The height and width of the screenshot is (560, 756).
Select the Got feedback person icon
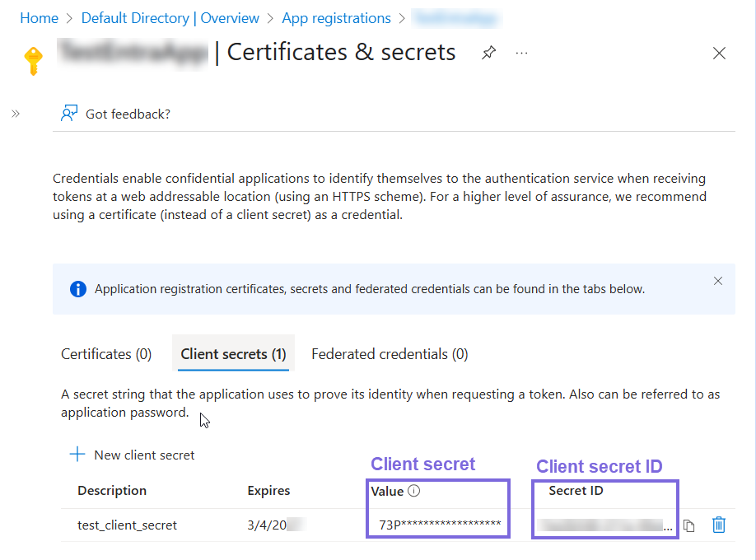tap(68, 113)
